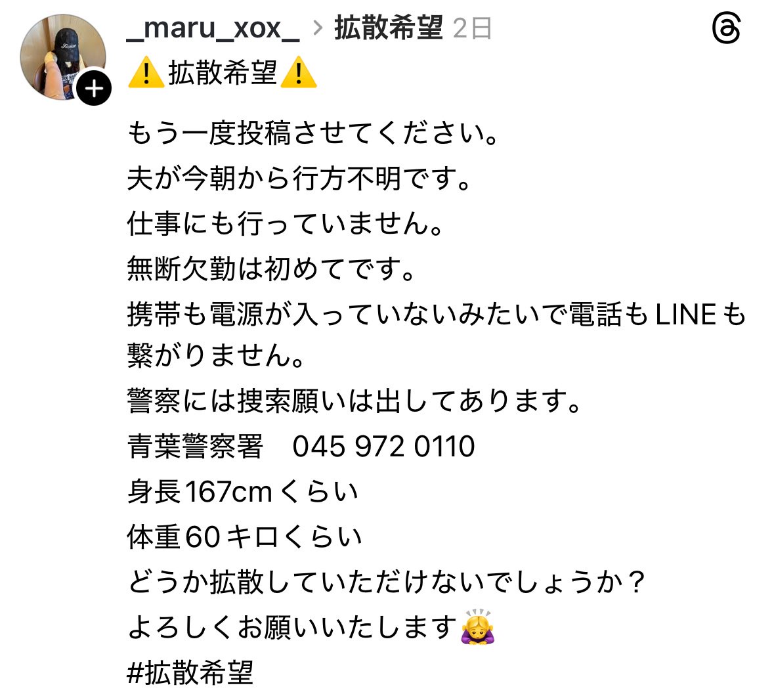774x700 pixels.
Task: Tap the phone number 045 972 0110
Action: pos(383,447)
